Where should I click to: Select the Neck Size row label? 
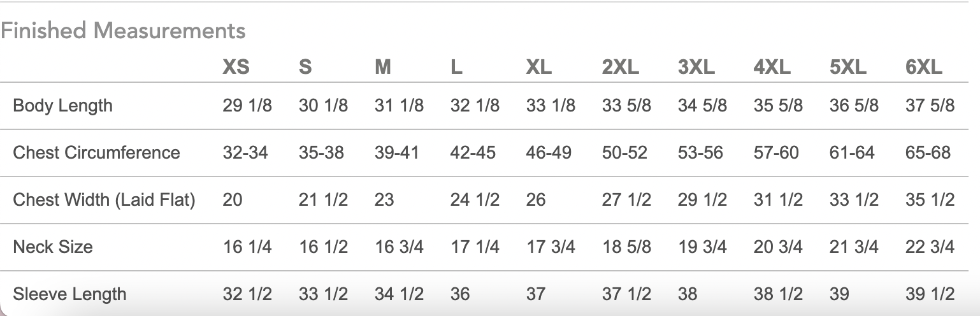(x=53, y=247)
